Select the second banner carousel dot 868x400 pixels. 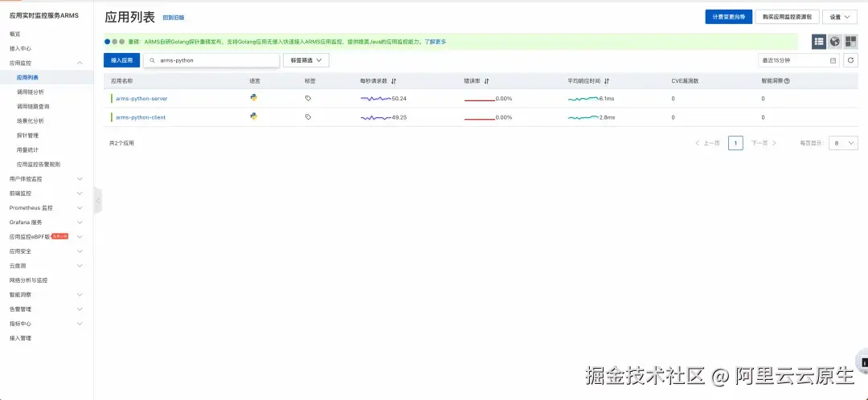(115, 42)
